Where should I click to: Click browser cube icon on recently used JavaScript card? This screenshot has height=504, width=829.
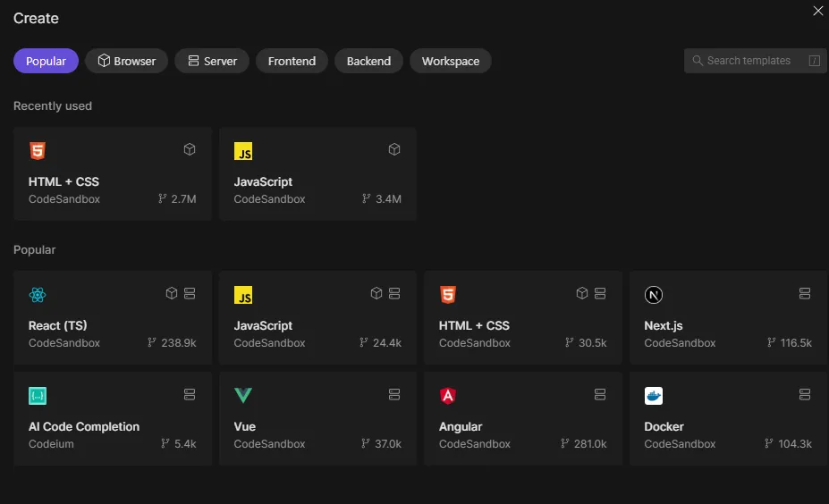pyautogui.click(x=394, y=149)
